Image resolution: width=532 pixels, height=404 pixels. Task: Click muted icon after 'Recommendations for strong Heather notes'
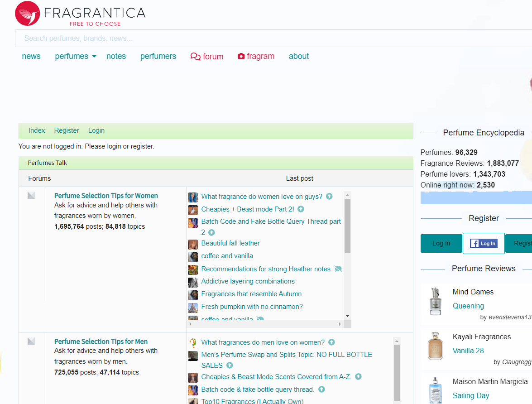338,269
